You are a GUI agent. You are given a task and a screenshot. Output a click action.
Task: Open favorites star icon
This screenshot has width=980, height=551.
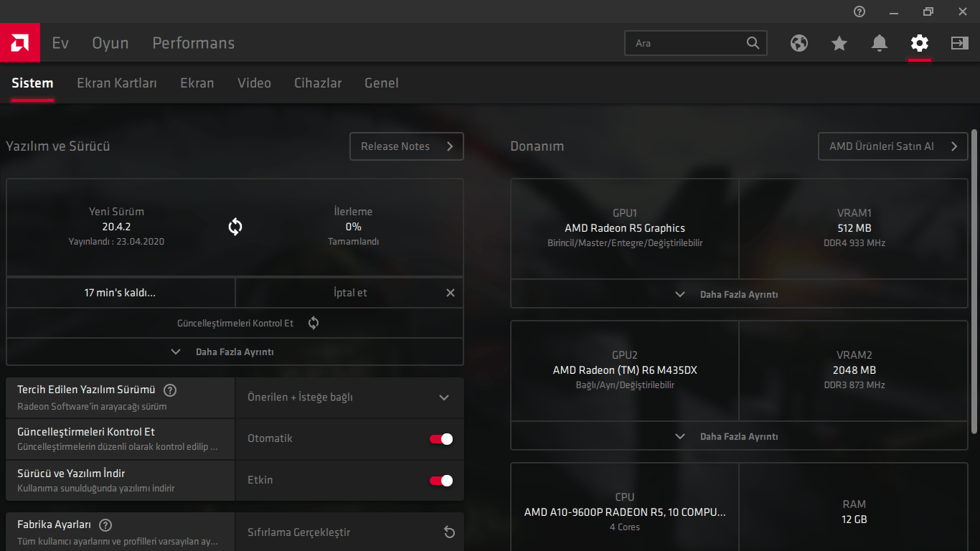839,43
